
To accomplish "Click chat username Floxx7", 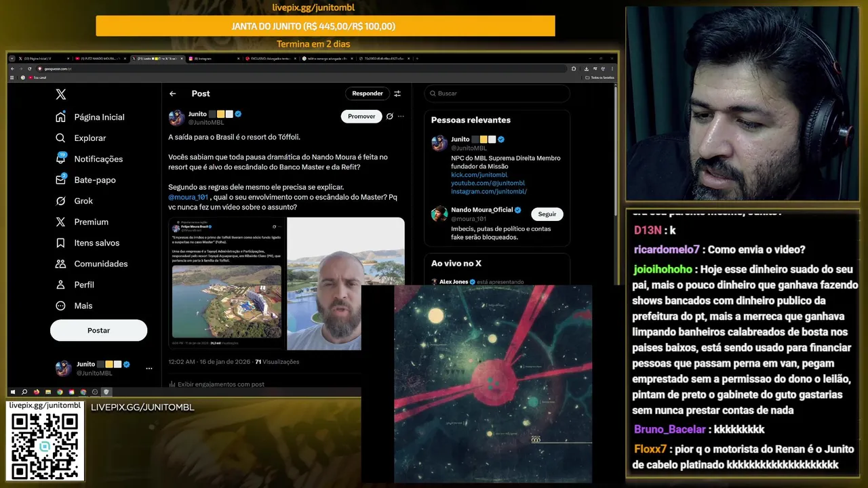I will [650, 449].
